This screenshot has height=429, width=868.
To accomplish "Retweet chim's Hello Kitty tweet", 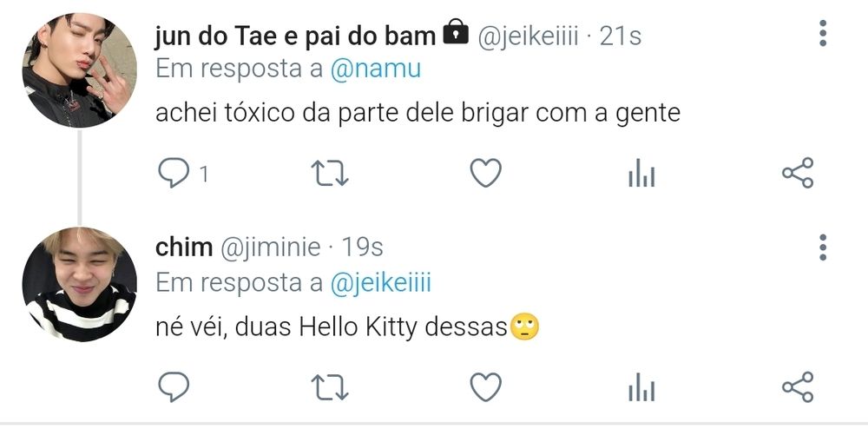I will coord(329,386).
